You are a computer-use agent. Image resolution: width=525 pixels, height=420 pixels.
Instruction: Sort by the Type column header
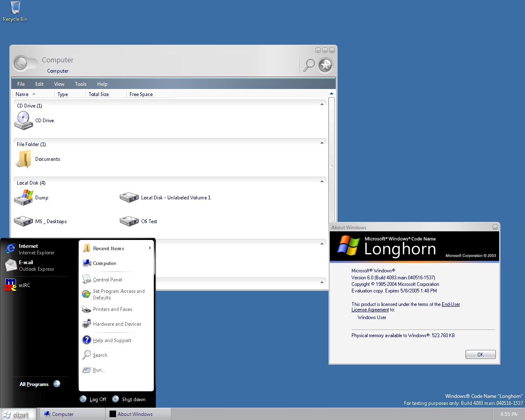(70, 94)
